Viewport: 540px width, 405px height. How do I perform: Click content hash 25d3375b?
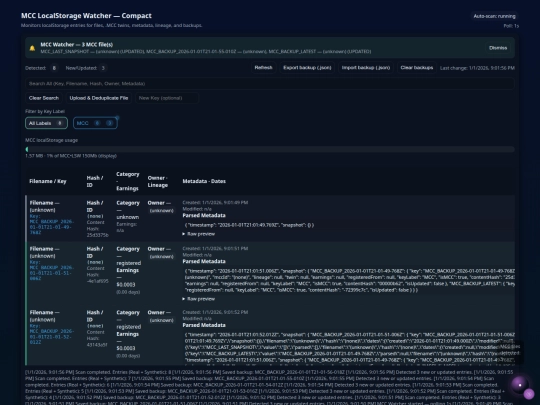coord(97,235)
